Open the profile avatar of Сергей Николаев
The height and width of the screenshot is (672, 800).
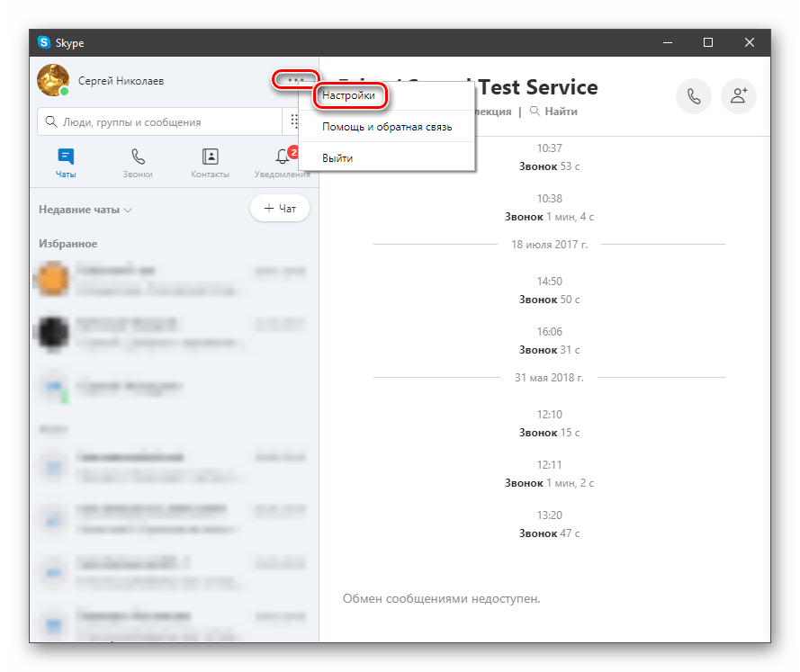[x=53, y=81]
